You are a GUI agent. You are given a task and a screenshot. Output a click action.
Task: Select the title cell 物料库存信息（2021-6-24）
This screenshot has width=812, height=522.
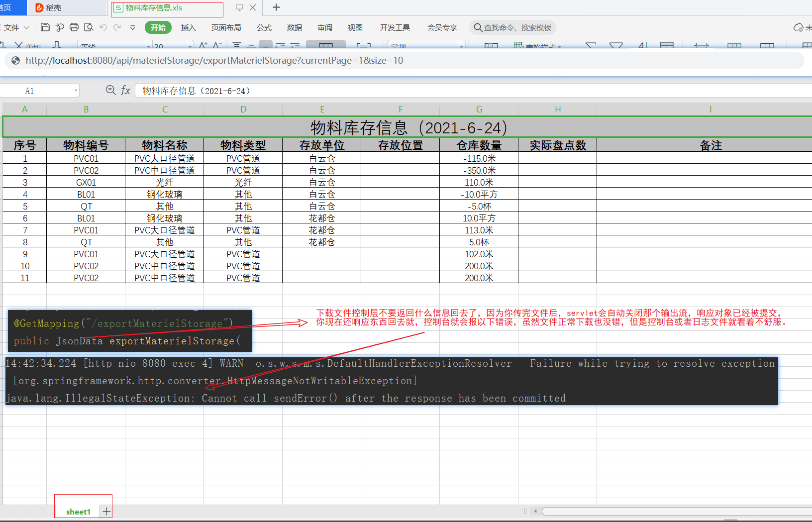tap(407, 127)
